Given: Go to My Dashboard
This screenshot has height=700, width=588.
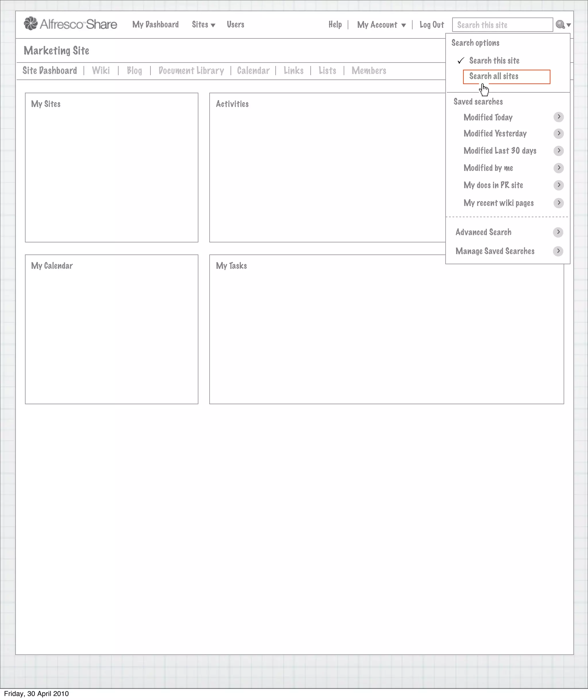Looking at the screenshot, I should [155, 25].
